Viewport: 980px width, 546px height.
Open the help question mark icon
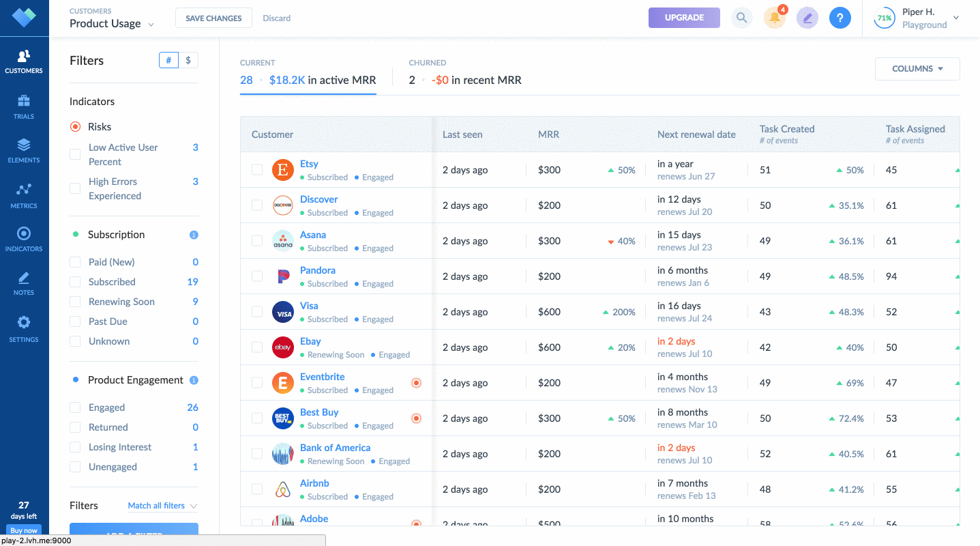point(840,18)
